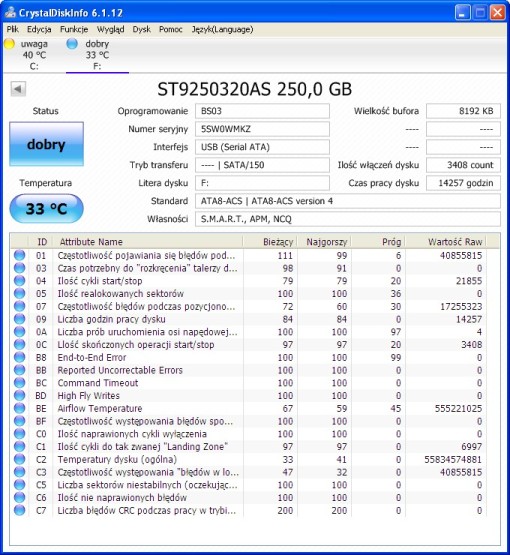The width and height of the screenshot is (510, 555).
Task: Click status circle for attribute 05
Action: [19, 293]
